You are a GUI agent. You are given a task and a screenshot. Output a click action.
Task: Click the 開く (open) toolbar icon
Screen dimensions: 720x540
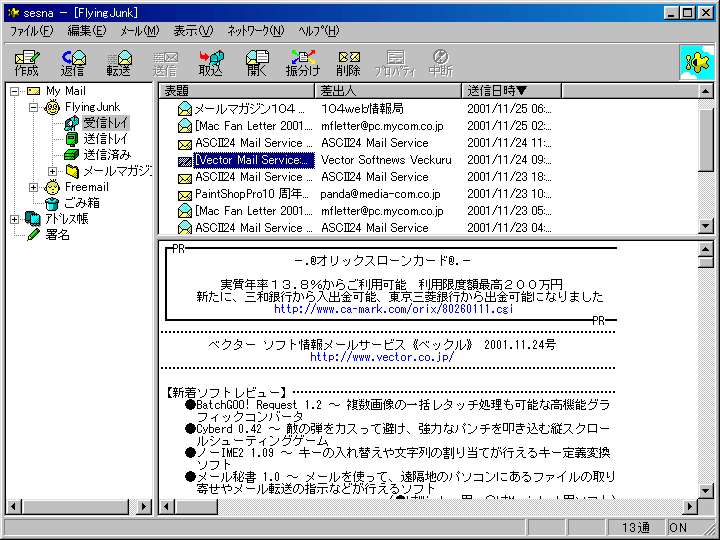tap(257, 63)
